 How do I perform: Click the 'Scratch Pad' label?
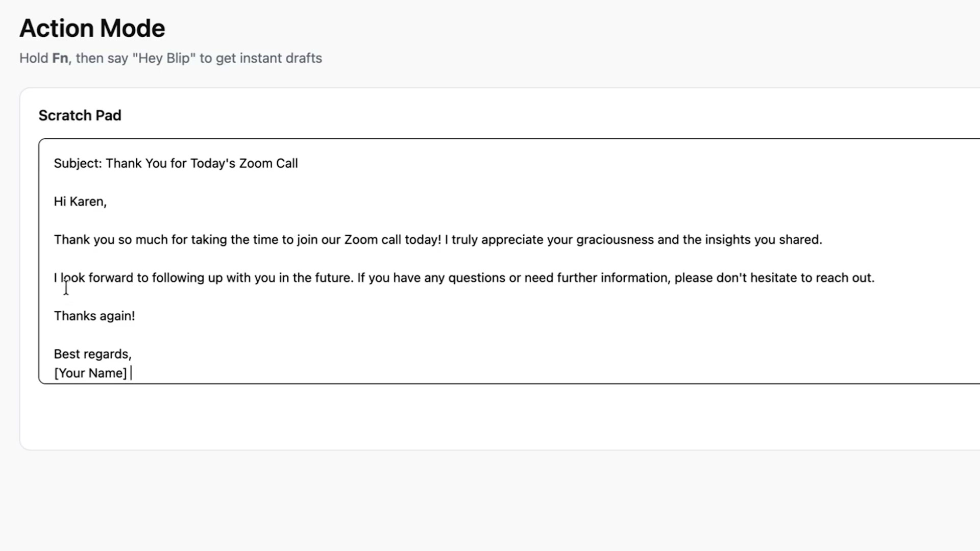[80, 115]
